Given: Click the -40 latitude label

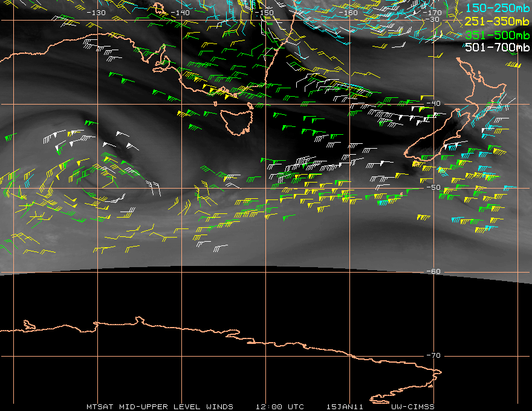Looking at the screenshot, I should tap(433, 103).
